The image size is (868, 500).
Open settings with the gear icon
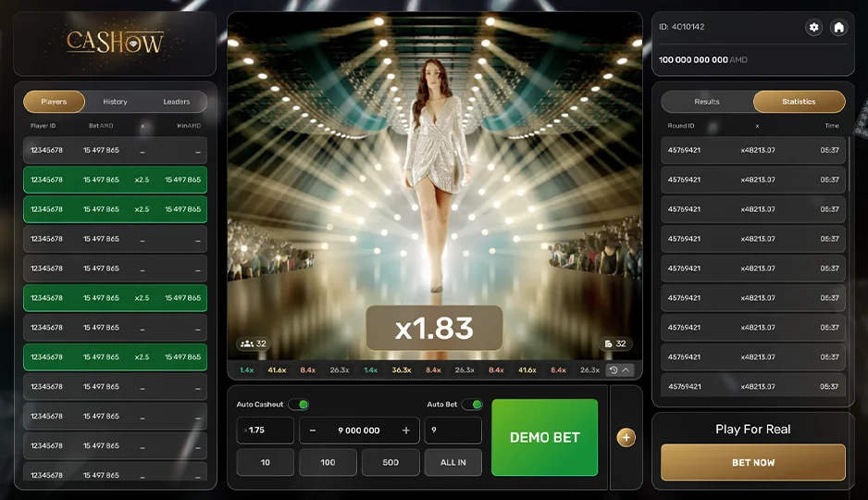pyautogui.click(x=813, y=28)
